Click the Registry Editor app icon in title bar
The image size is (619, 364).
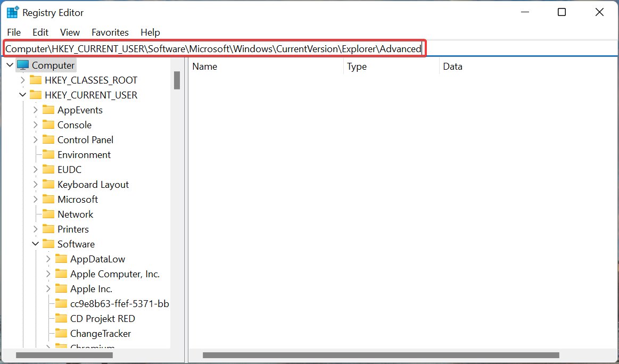point(13,12)
